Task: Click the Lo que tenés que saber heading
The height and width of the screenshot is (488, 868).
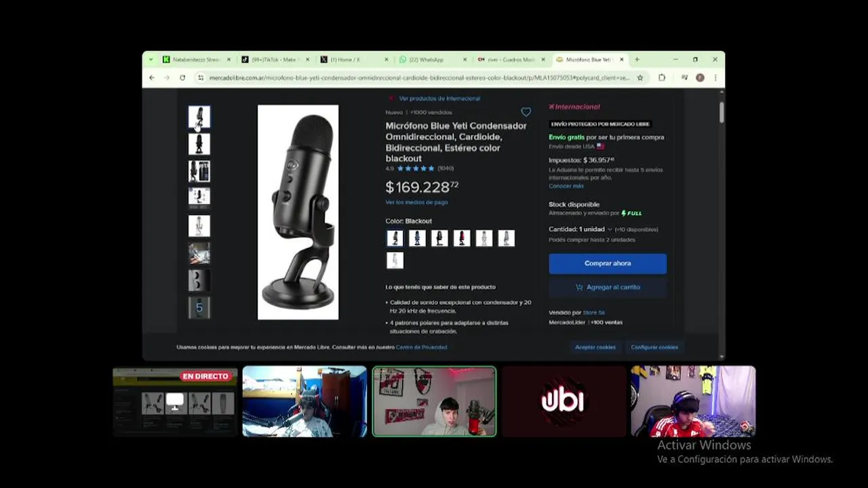Action: pyautogui.click(x=441, y=287)
